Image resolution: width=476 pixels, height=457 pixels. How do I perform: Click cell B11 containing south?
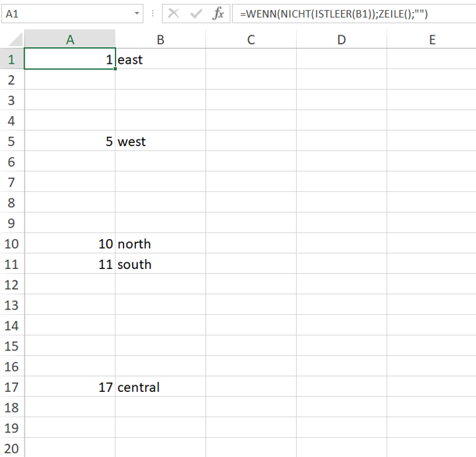point(160,264)
